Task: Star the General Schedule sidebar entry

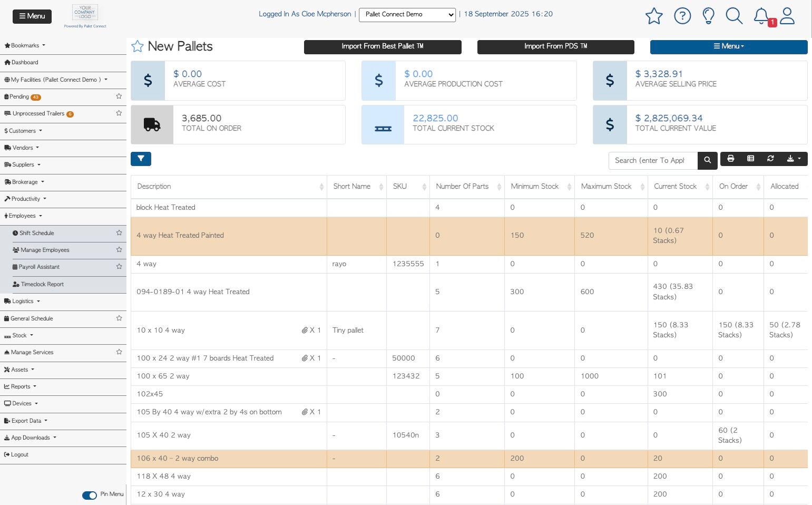Action: 119,318
